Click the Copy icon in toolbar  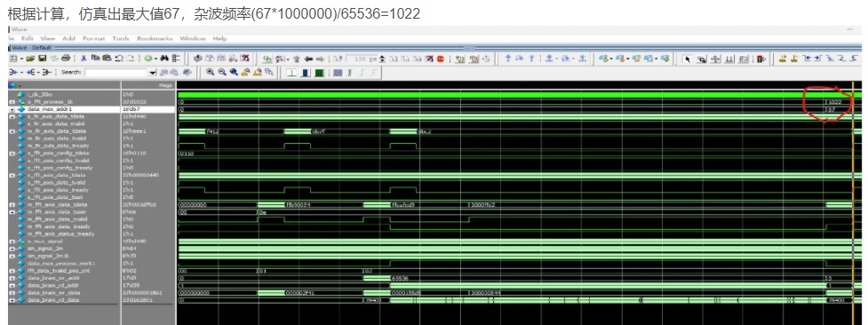click(x=95, y=59)
